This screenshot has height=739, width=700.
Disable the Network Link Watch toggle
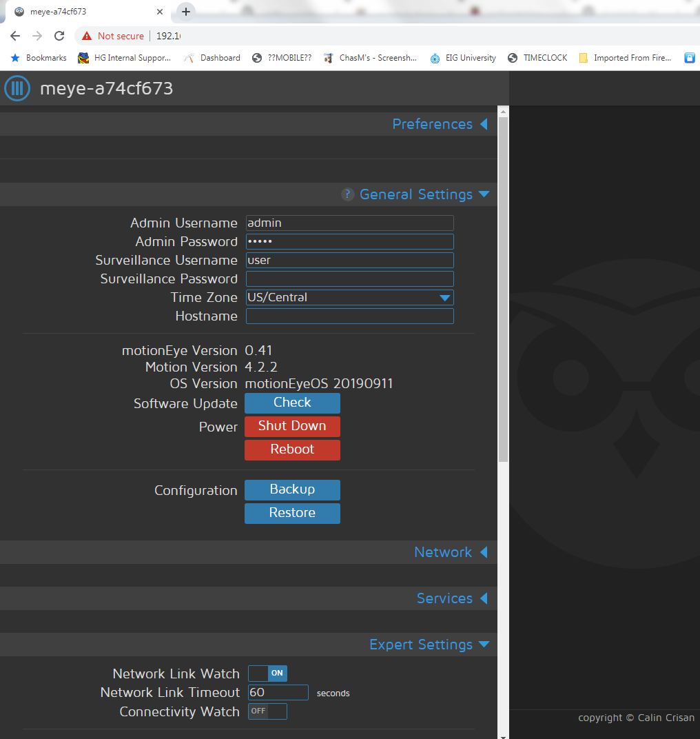coord(267,674)
